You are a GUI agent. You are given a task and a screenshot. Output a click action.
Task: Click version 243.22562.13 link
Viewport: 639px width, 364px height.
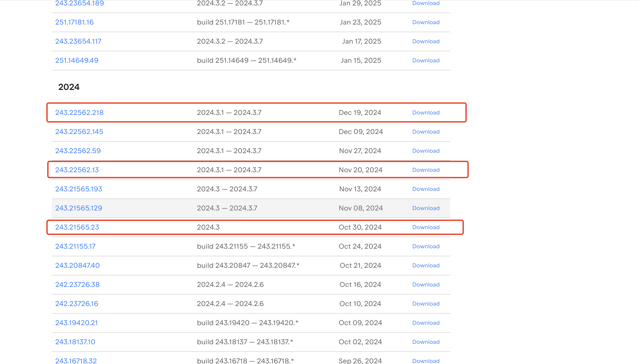pos(77,170)
